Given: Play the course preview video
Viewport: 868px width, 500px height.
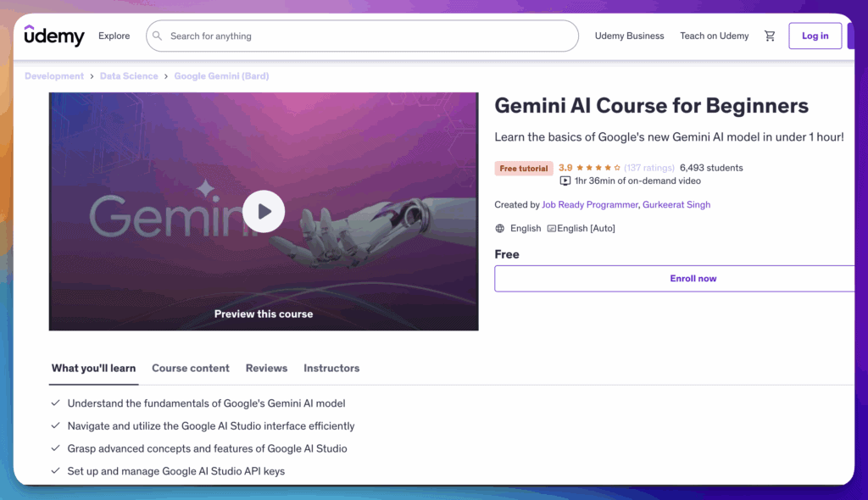Looking at the screenshot, I should point(264,212).
